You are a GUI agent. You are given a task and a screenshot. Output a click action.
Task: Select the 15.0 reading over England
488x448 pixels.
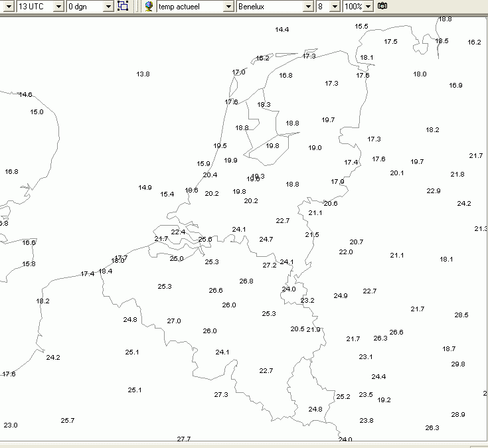pyautogui.click(x=37, y=112)
